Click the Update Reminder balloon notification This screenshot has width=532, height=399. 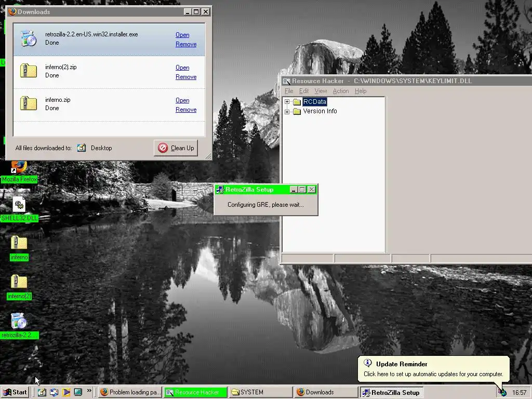click(433, 369)
